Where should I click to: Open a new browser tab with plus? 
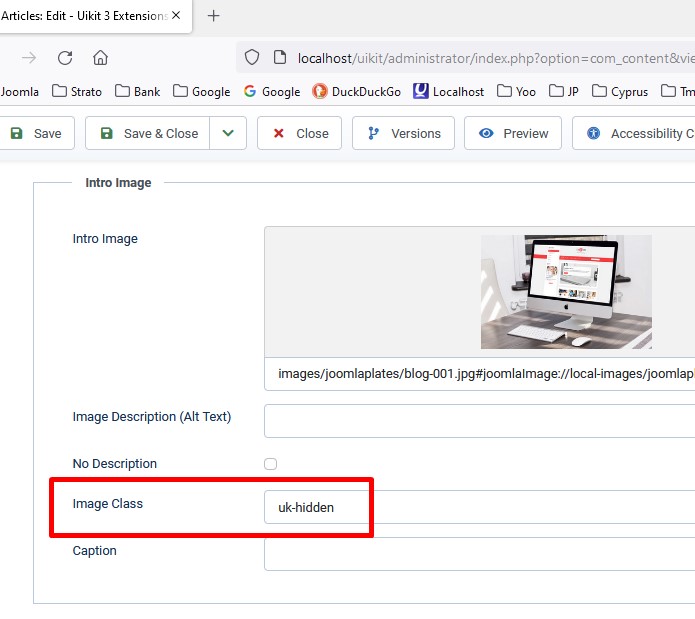(213, 16)
